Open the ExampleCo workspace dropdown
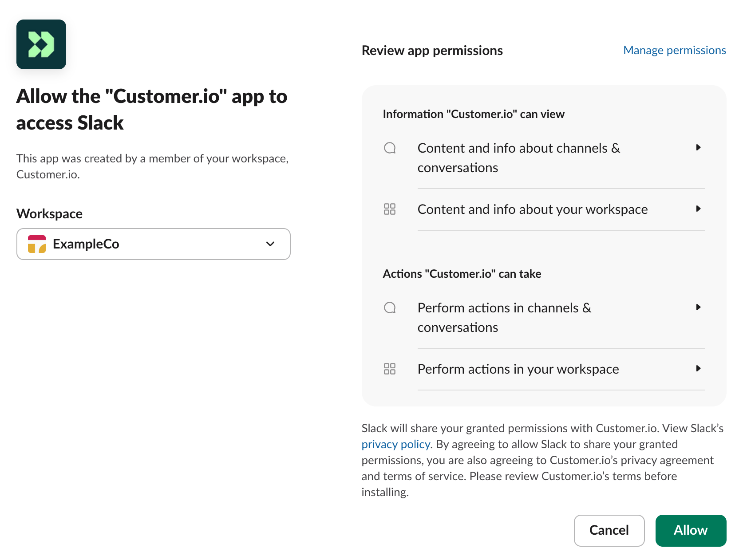The image size is (743, 560). (x=154, y=244)
